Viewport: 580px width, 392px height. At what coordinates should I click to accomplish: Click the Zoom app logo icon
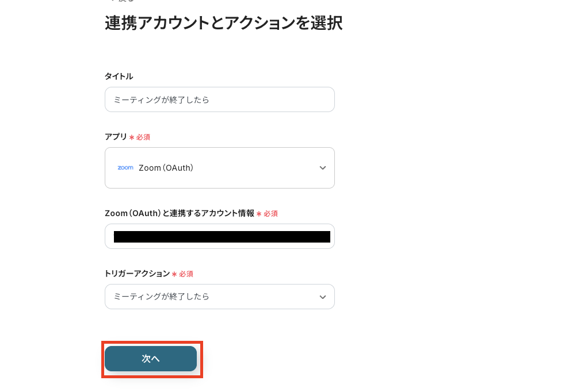pyautogui.click(x=125, y=167)
